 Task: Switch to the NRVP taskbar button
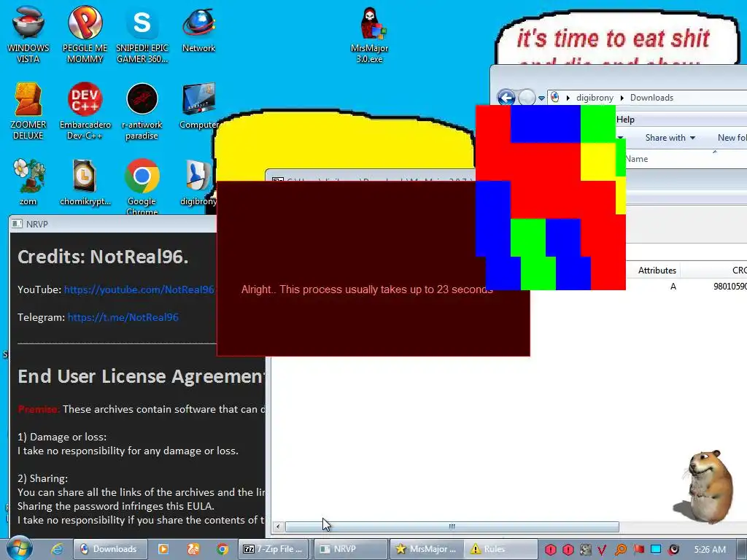pyautogui.click(x=351, y=549)
